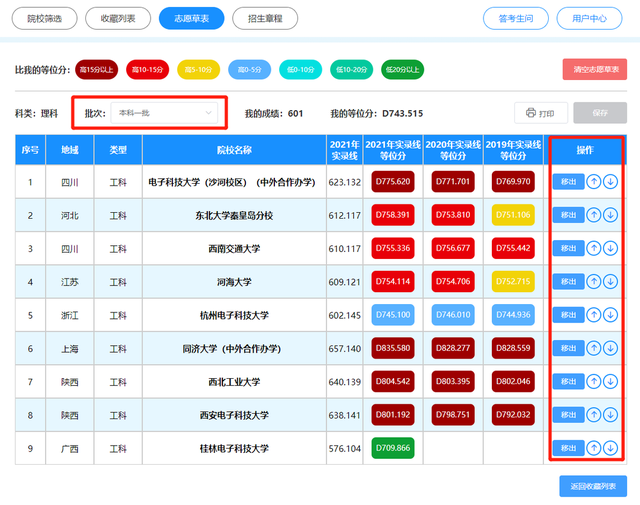Move 西北工业大学 row up

tap(593, 381)
